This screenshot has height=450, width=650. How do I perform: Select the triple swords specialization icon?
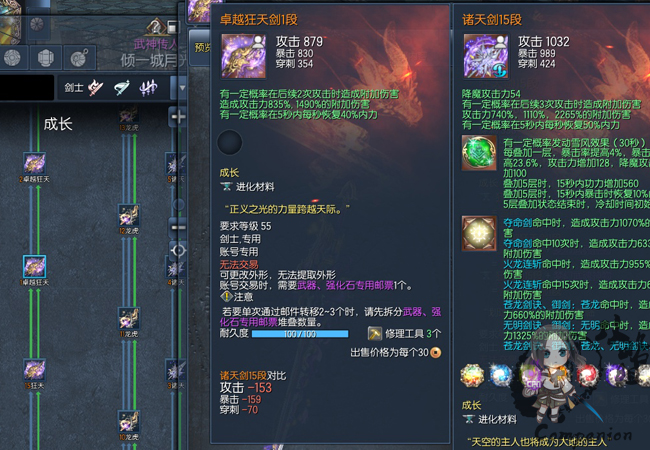click(x=148, y=87)
